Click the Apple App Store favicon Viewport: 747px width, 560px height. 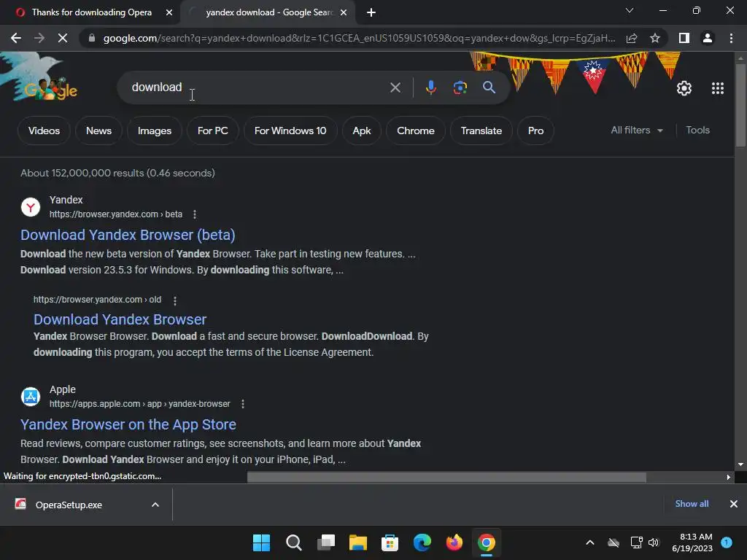31,396
